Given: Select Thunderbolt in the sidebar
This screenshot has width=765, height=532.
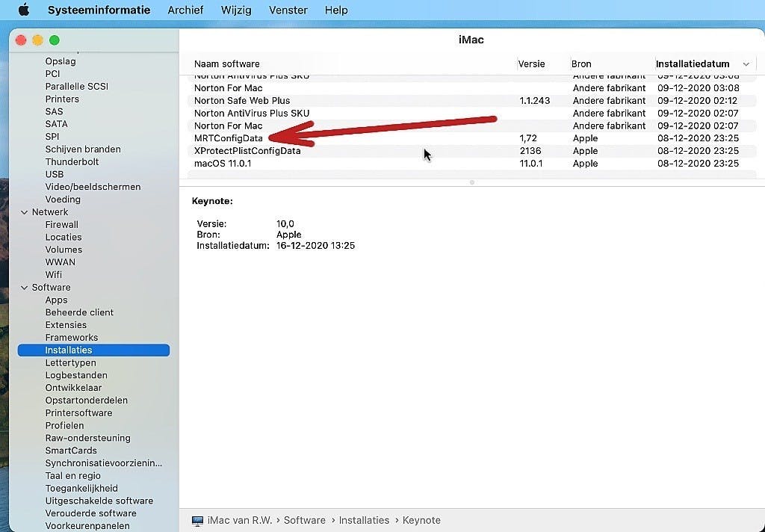Looking at the screenshot, I should pos(72,161).
